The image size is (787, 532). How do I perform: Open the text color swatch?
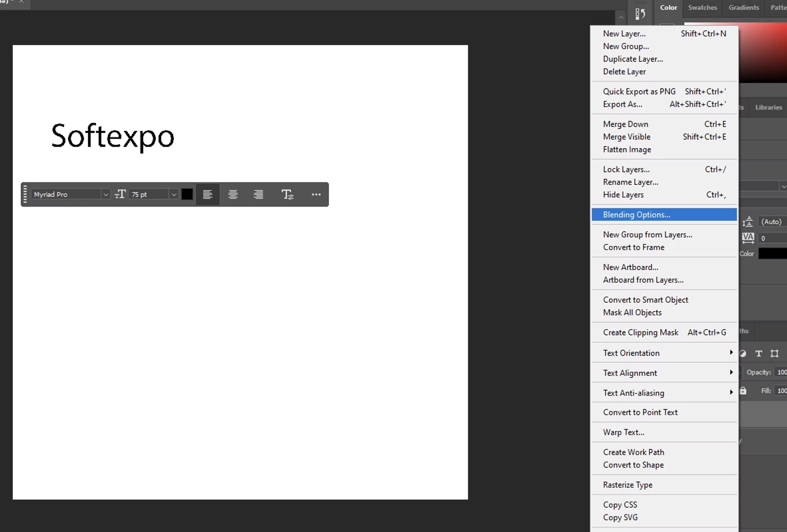pyautogui.click(x=187, y=194)
